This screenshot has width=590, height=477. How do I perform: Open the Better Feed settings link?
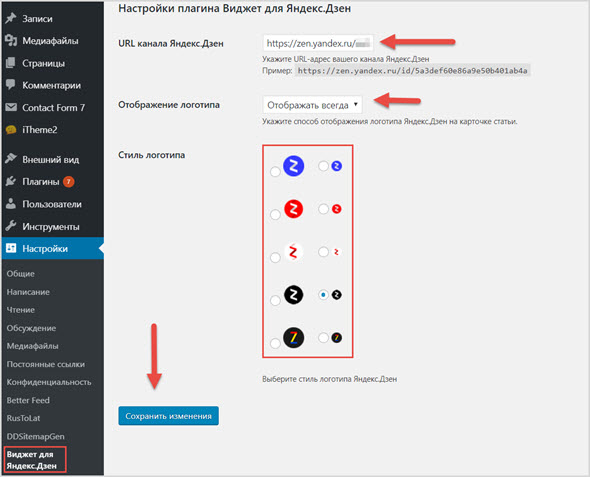pos(28,400)
